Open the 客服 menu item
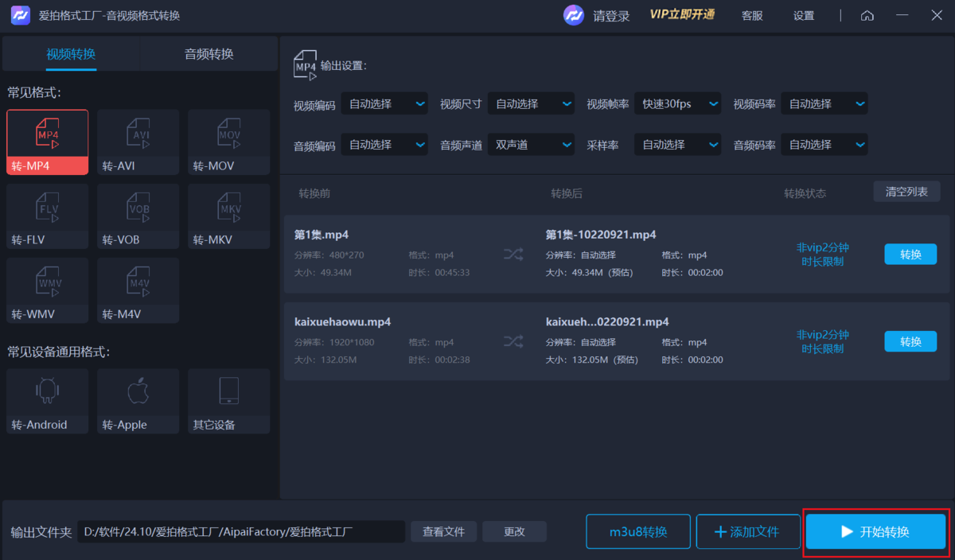 (751, 14)
